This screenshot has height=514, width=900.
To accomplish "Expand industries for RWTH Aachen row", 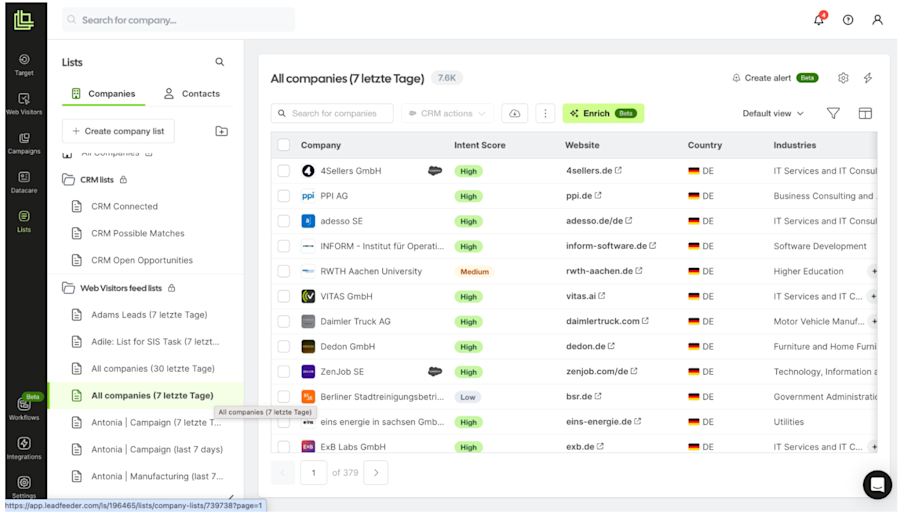I will 874,271.
